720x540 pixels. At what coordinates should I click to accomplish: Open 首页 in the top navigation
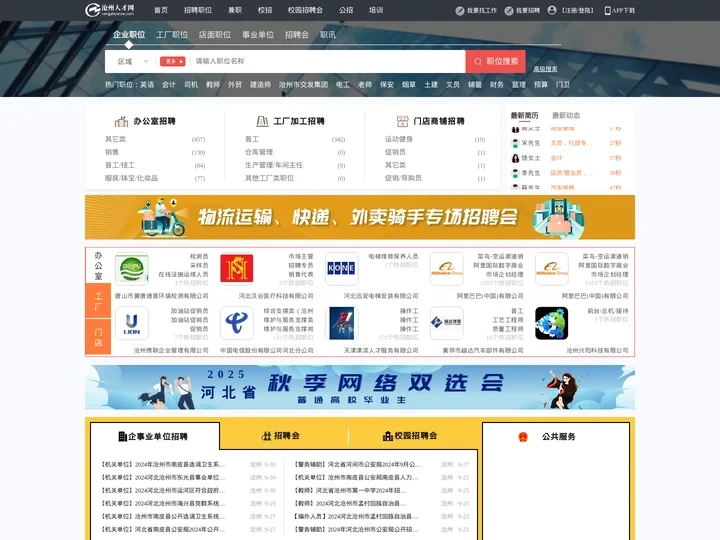(x=161, y=10)
